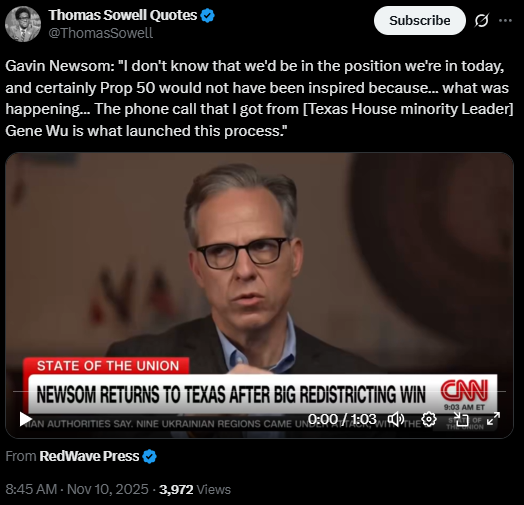The image size is (524, 505).
Task: Open video settings gear icon
Action: point(429,419)
